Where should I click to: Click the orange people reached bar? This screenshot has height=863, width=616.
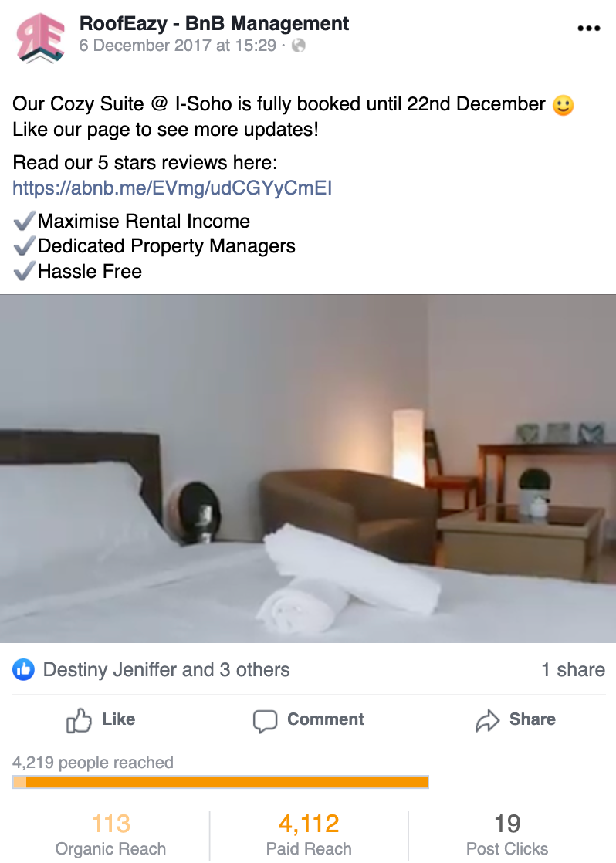point(221,781)
